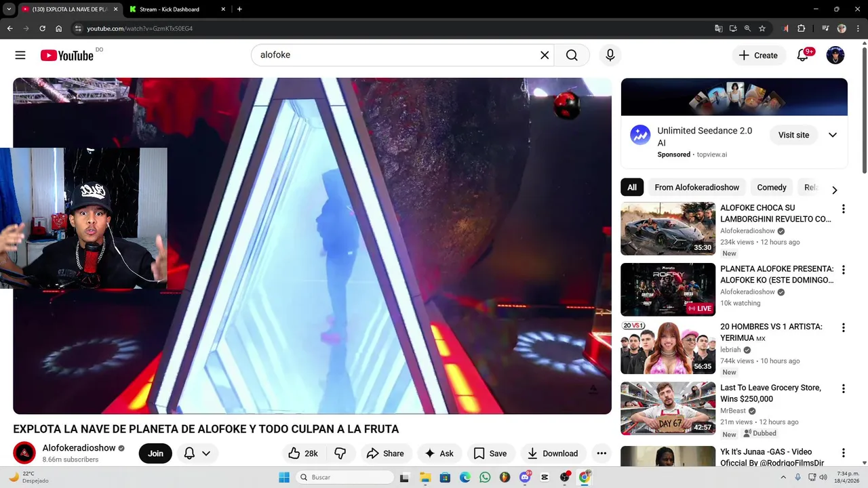Image resolution: width=868 pixels, height=488 pixels.
Task: Open Chrome extensions puzzle icon
Action: tap(801, 28)
